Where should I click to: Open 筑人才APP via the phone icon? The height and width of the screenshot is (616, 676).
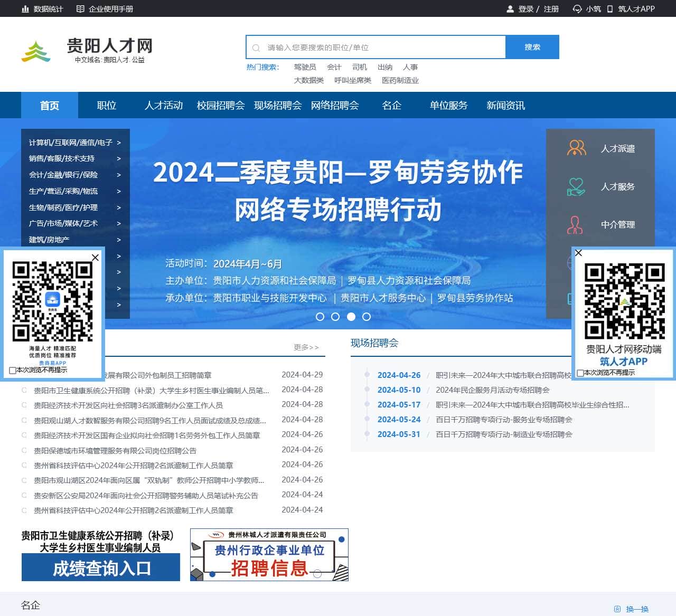tap(610, 8)
